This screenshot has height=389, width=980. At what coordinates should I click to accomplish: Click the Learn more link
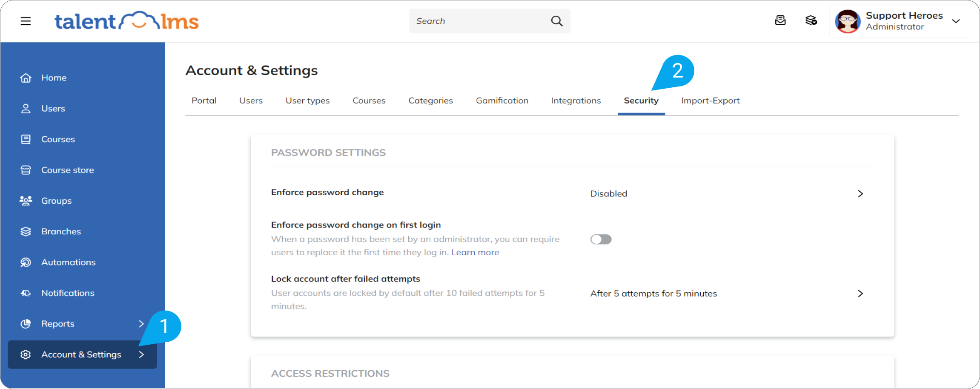tap(475, 252)
